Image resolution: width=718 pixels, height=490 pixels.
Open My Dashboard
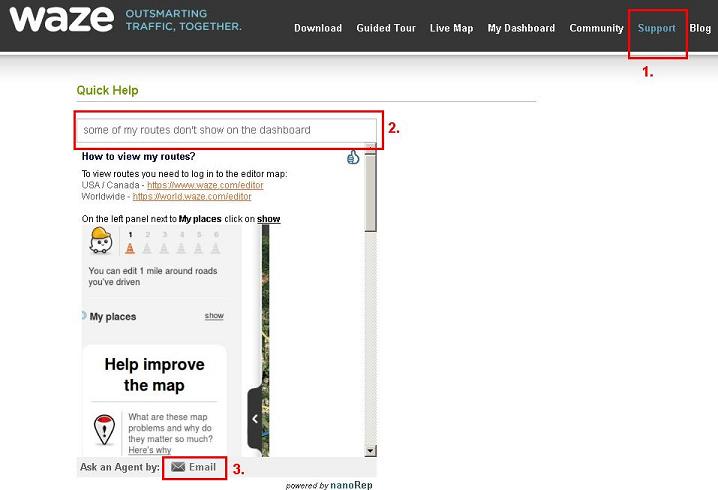click(x=521, y=28)
